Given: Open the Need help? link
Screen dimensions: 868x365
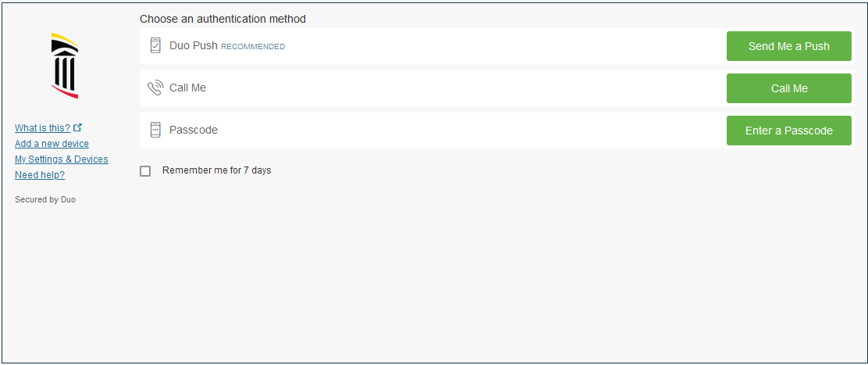Looking at the screenshot, I should (x=40, y=175).
